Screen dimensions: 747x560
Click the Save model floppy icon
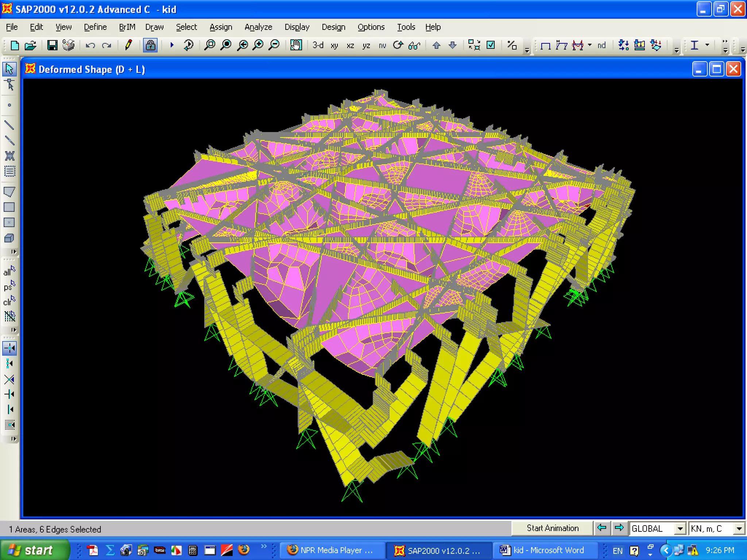tap(52, 45)
